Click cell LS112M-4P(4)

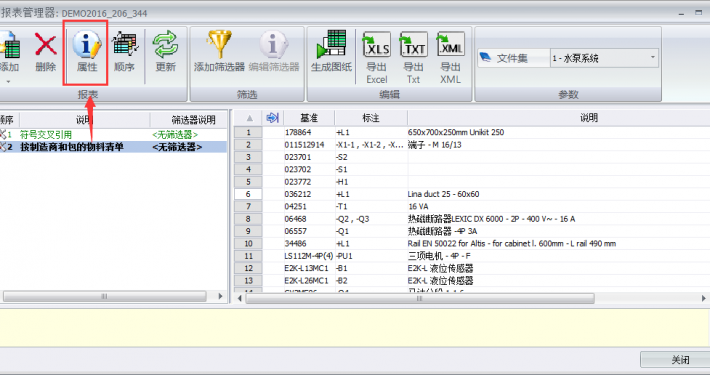click(x=309, y=256)
